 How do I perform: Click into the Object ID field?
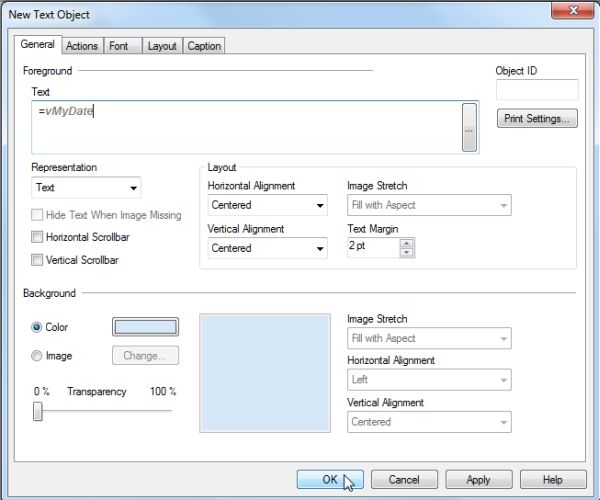pyautogui.click(x=537, y=91)
